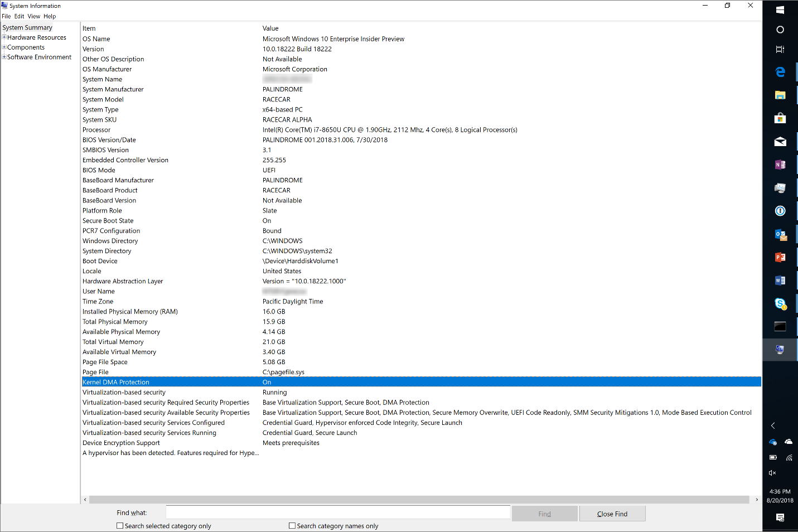Open Microsoft Edge from the taskbar

pyautogui.click(x=780, y=72)
